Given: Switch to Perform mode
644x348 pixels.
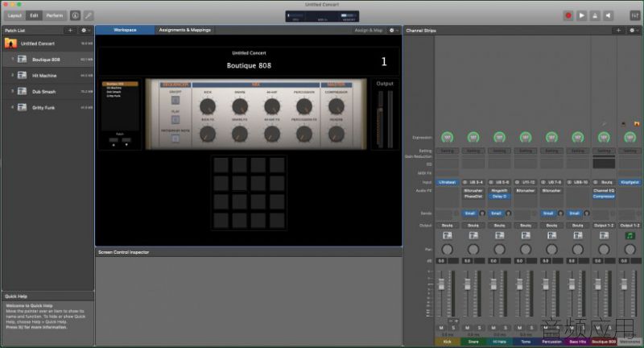Looking at the screenshot, I should click(x=55, y=15).
